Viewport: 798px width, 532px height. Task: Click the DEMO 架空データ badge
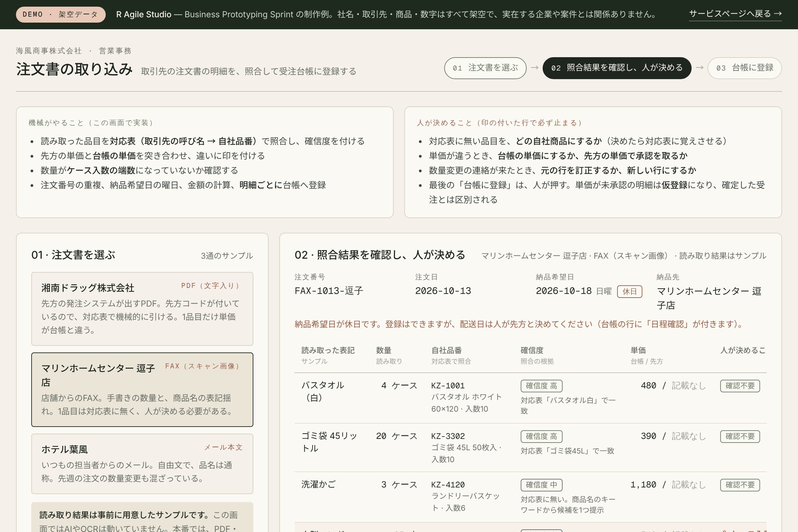coord(61,14)
